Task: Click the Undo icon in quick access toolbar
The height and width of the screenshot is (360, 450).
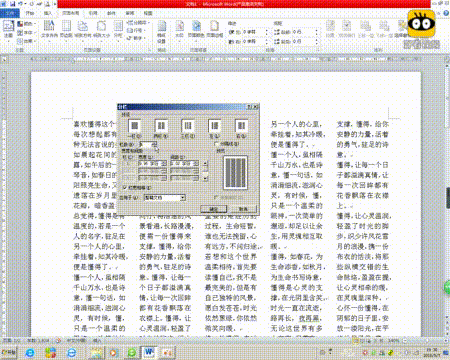Action: (21, 4)
